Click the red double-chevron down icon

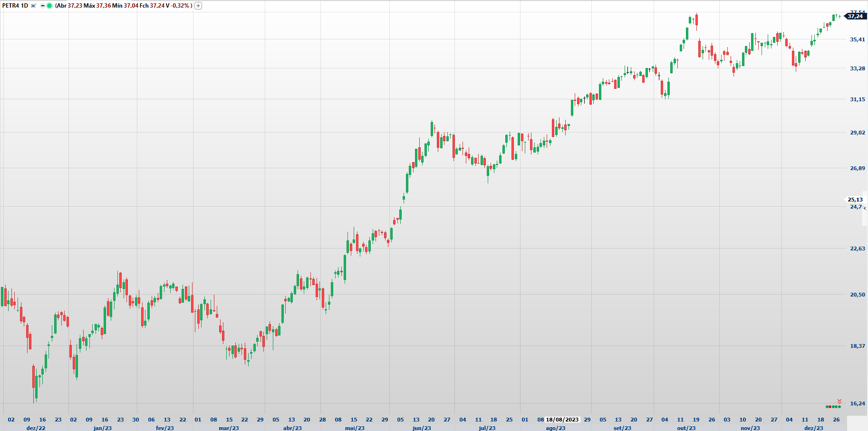click(839, 402)
